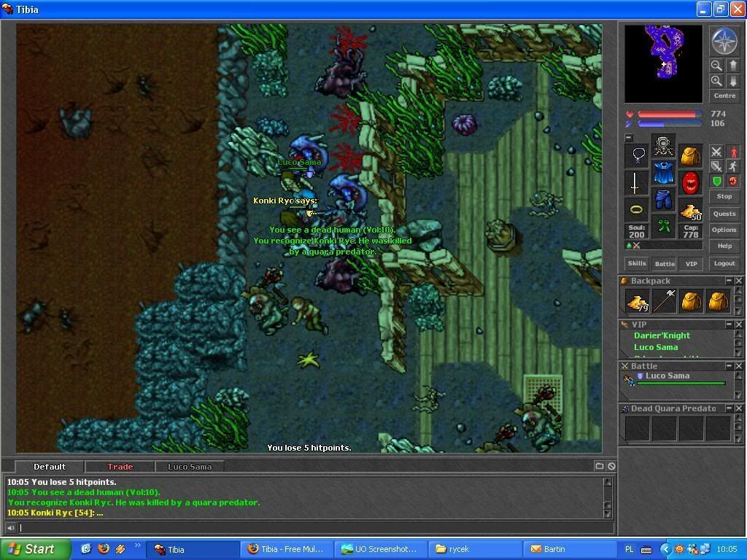
Task: Minimize the Battle panel
Action: pos(729,366)
